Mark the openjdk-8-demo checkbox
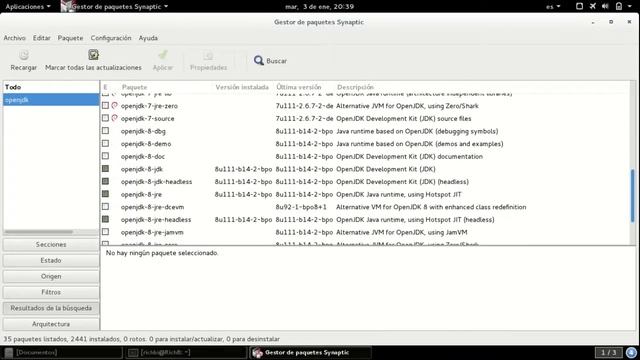Screen dimensions: 640x360 point(105,144)
